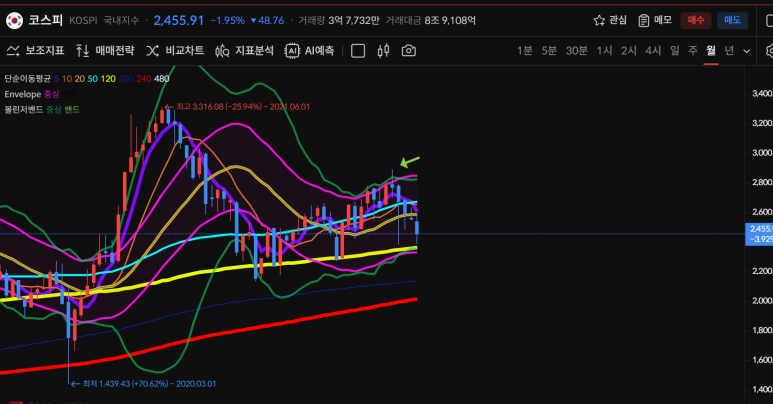Screen dimensions: 773x404
Task: Click the 최고 3,316.08 high marker
Action: tap(238, 107)
